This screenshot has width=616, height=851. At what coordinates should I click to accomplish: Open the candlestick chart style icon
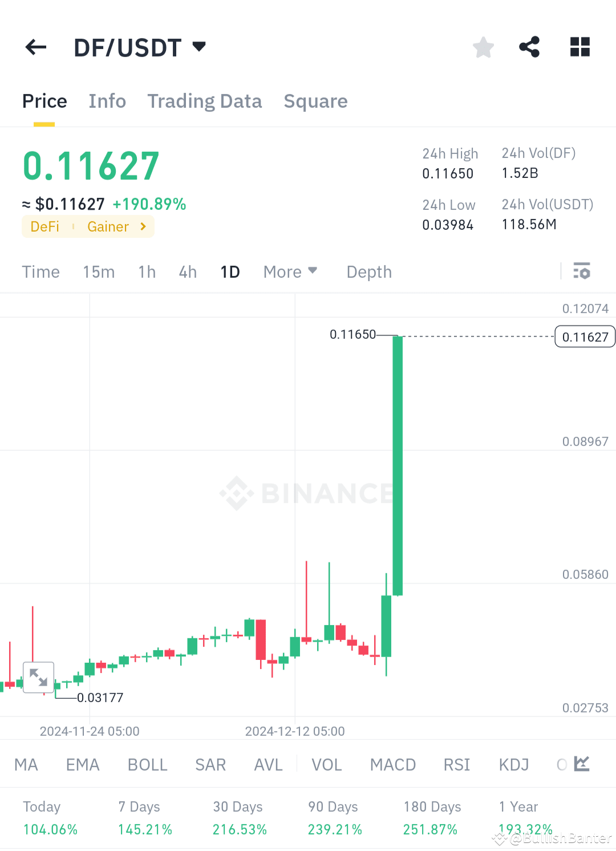(581, 764)
